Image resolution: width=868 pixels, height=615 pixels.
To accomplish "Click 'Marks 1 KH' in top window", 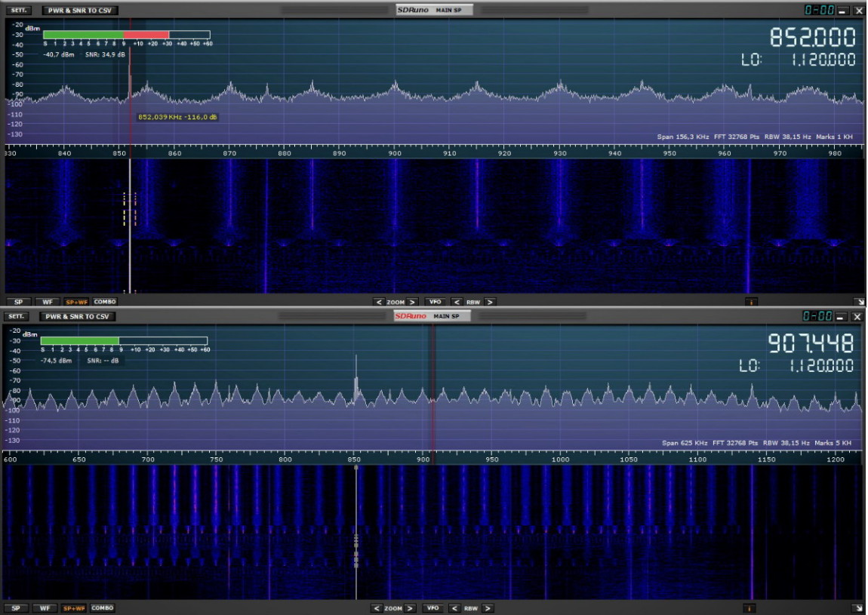I will 834,137.
